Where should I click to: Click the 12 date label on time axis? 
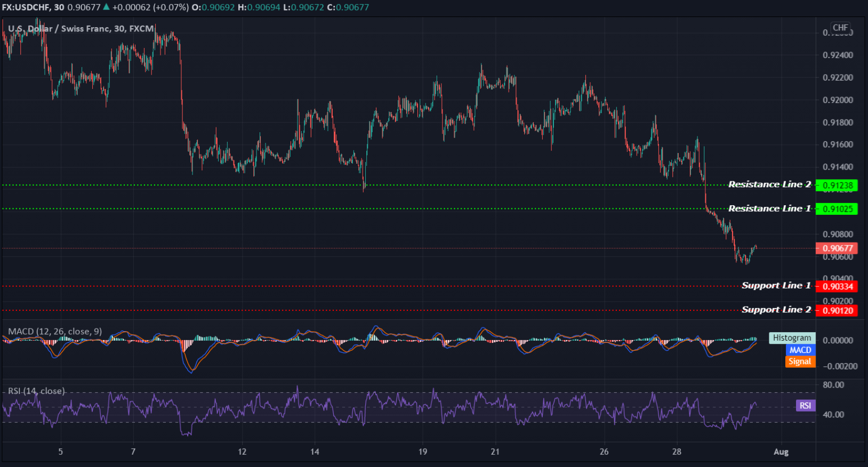coord(242,452)
